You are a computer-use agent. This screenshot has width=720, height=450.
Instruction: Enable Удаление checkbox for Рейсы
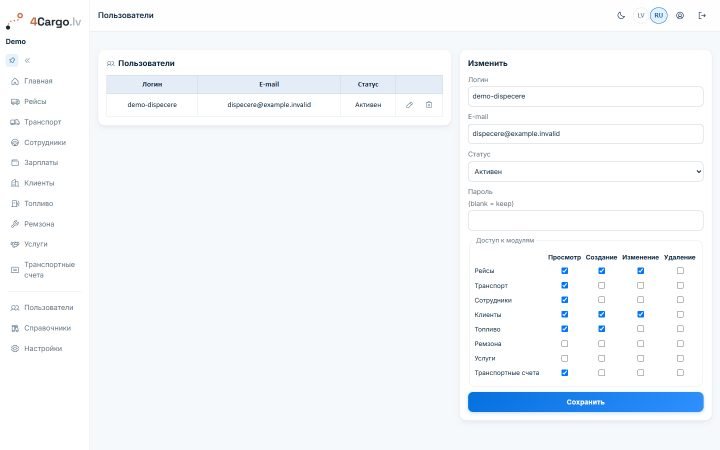pyautogui.click(x=680, y=271)
